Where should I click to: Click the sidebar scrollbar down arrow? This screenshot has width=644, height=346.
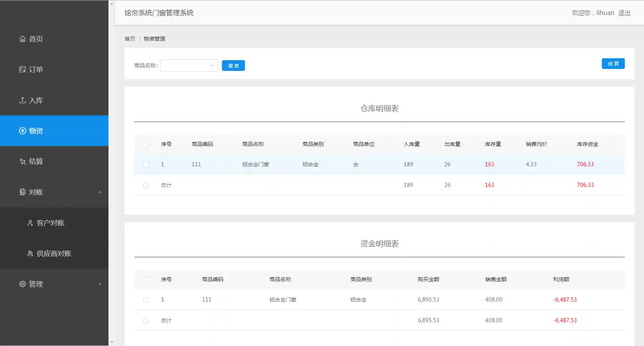(112, 342)
